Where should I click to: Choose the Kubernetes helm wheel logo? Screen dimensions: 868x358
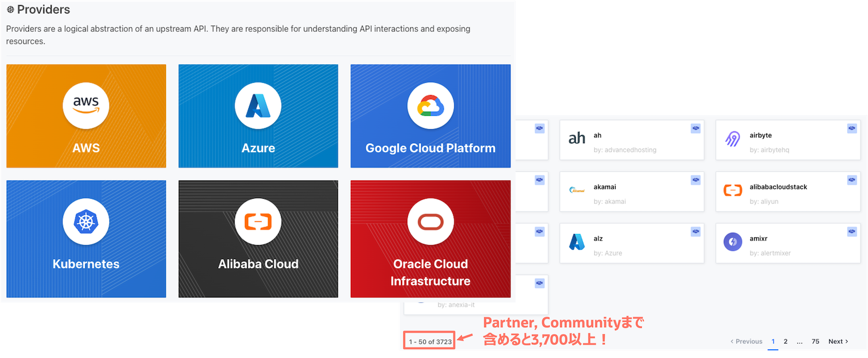tap(86, 221)
